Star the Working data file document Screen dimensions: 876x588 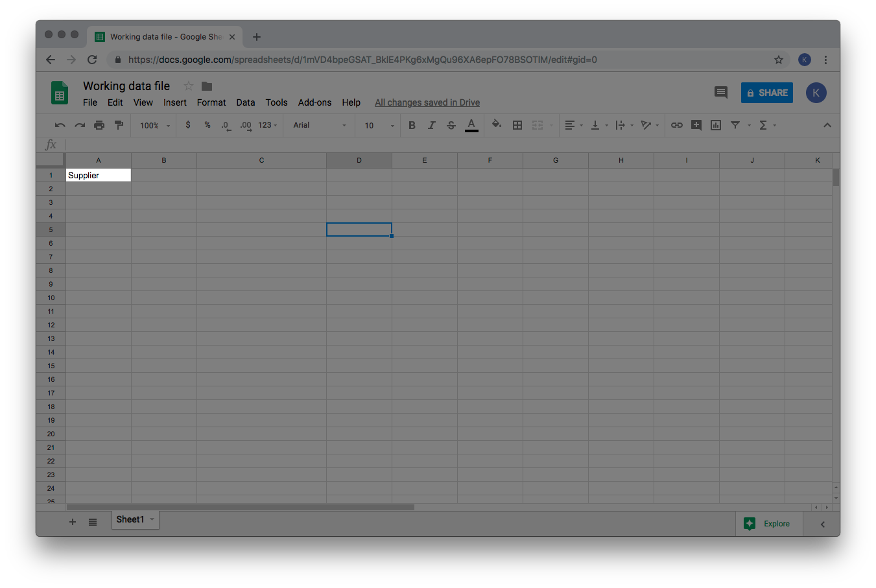click(189, 86)
